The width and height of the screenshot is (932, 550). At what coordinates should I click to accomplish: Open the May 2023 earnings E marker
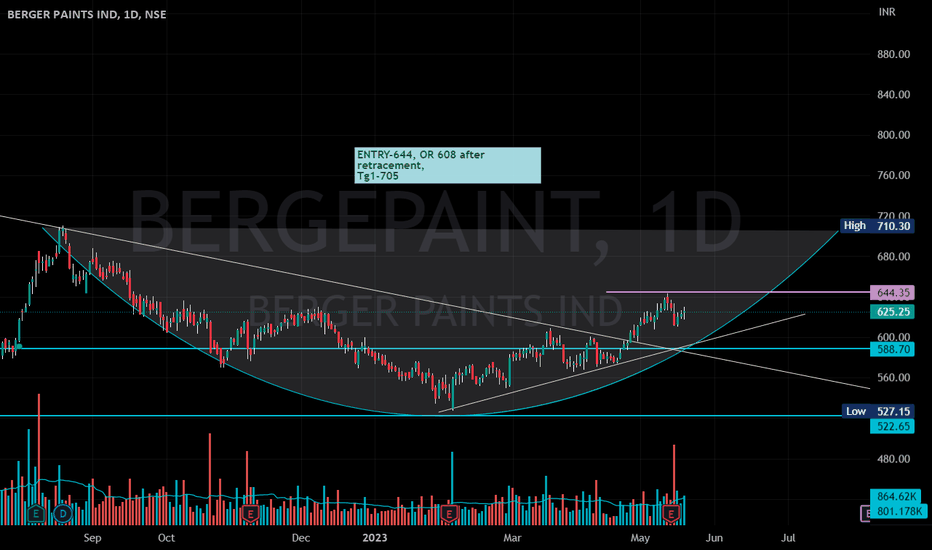672,513
